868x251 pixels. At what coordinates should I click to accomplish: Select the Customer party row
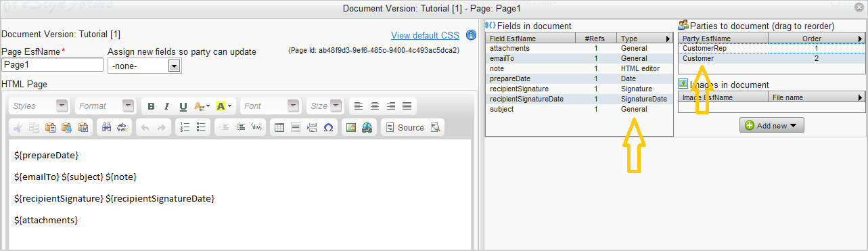tap(772, 59)
